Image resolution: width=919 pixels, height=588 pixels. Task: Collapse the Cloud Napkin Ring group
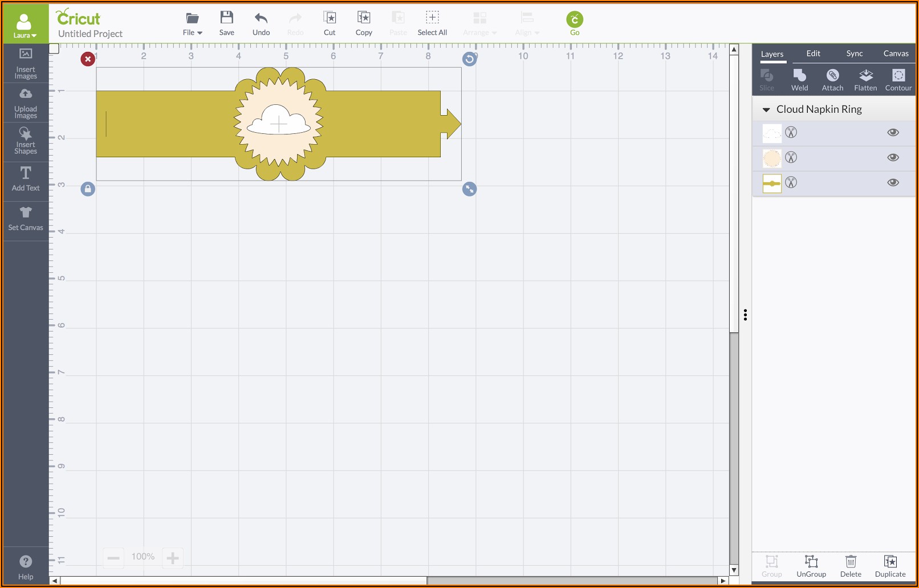click(x=766, y=109)
